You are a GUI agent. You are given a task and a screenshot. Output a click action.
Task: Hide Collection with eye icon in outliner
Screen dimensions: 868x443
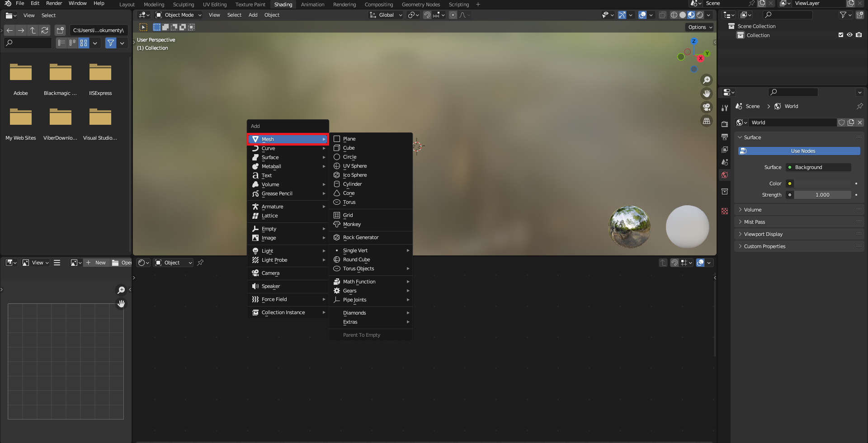coord(850,35)
